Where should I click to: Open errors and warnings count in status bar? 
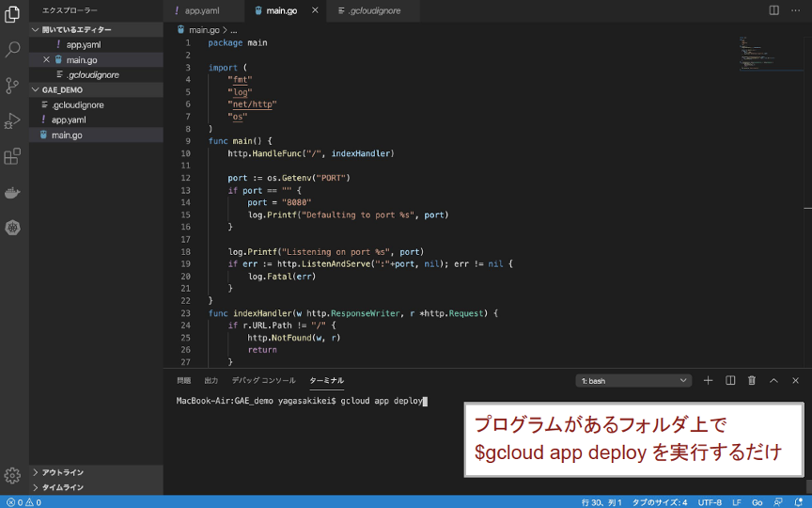(x=23, y=502)
